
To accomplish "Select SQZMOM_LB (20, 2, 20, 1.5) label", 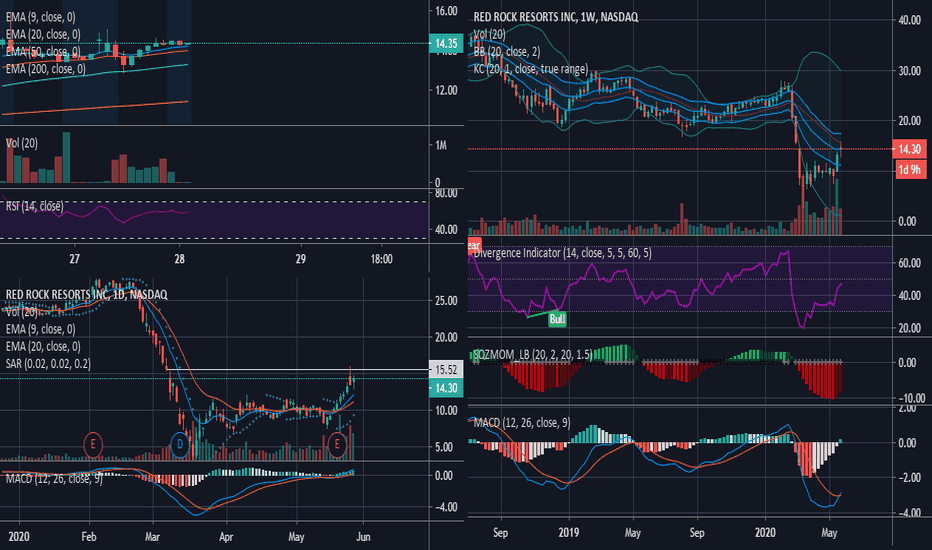I will [532, 354].
